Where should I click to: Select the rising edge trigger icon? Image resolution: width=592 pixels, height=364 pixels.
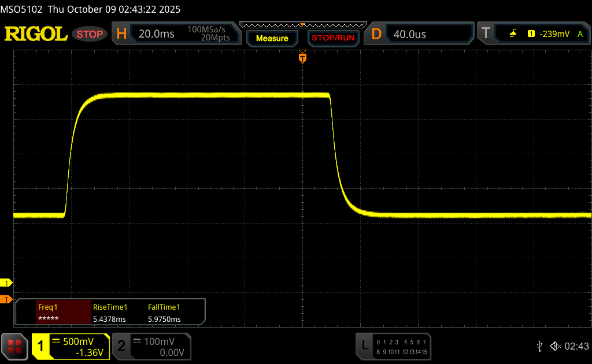(513, 34)
